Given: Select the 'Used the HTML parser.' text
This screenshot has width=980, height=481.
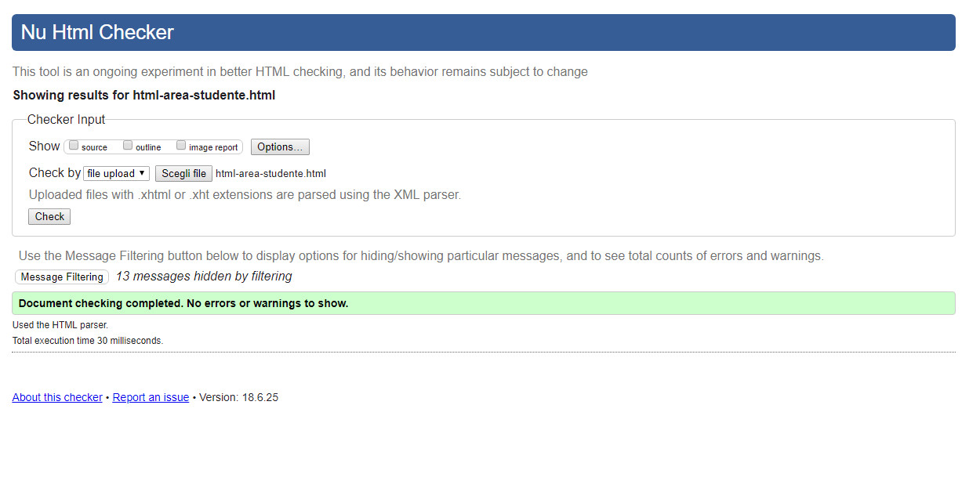Looking at the screenshot, I should click(60, 324).
